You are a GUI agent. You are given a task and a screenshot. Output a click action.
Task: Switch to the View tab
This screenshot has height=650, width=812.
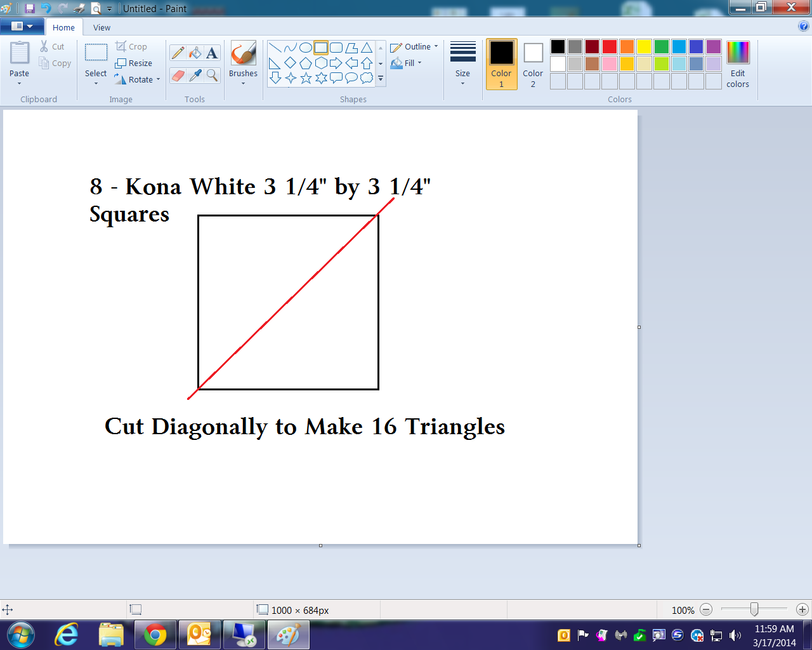point(101,27)
